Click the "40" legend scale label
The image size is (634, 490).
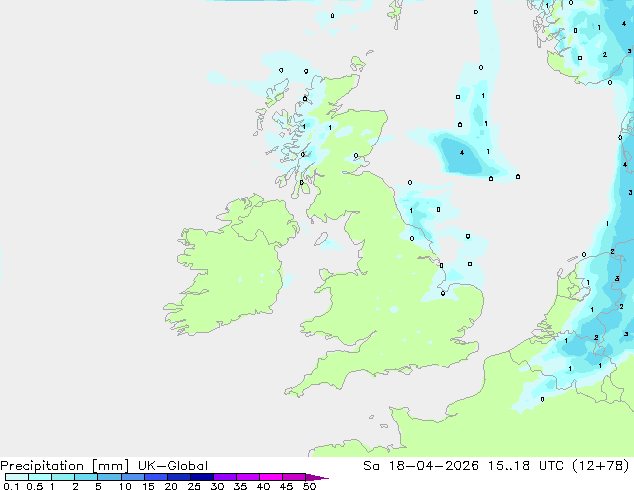click(263, 486)
